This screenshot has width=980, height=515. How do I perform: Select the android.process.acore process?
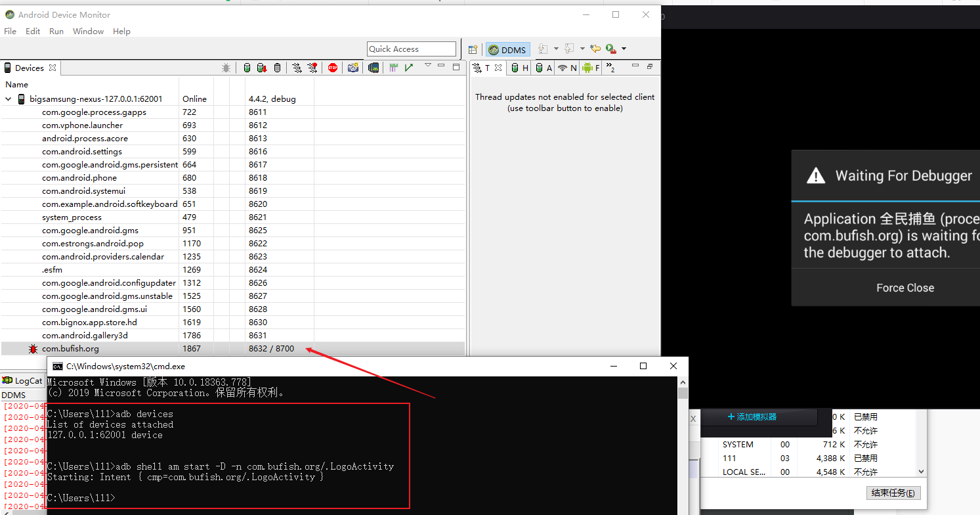click(232, 138)
